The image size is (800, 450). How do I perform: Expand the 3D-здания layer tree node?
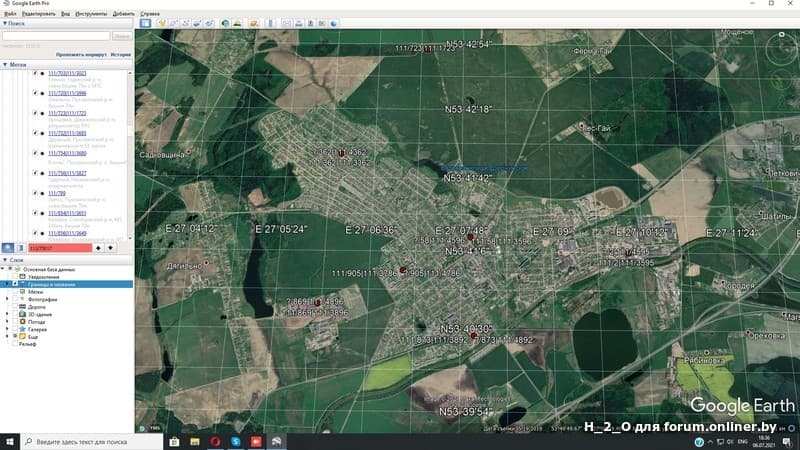pyautogui.click(x=8, y=314)
